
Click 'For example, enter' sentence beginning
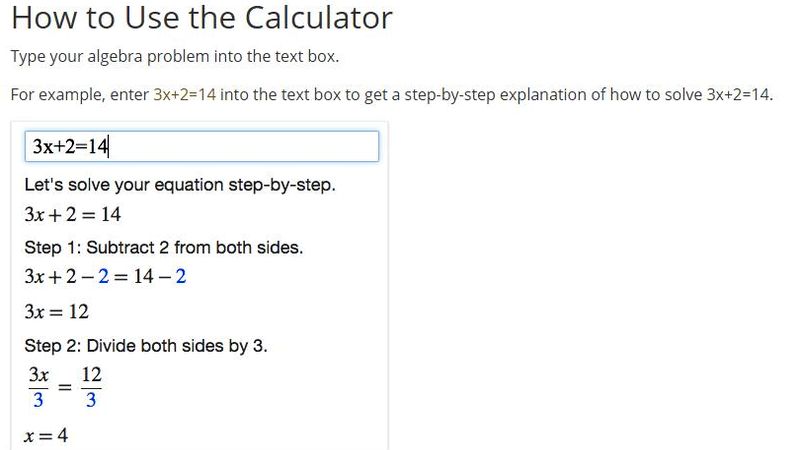pyautogui.click(x=80, y=94)
